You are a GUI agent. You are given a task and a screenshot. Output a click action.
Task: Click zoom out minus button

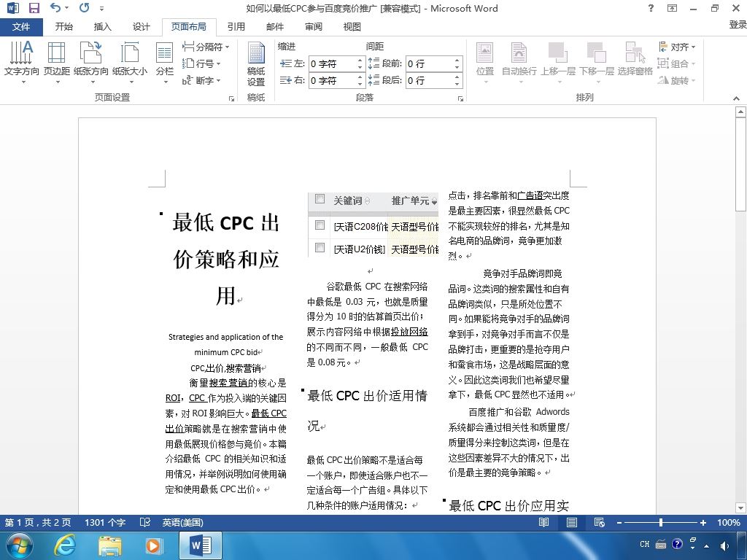point(619,522)
